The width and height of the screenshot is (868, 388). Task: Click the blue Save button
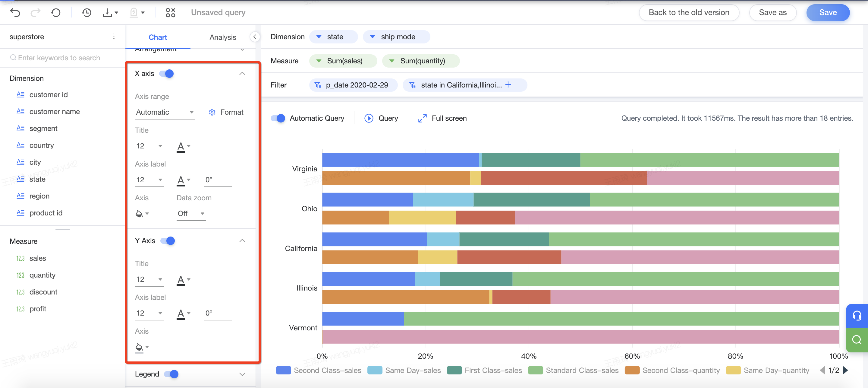tap(828, 13)
